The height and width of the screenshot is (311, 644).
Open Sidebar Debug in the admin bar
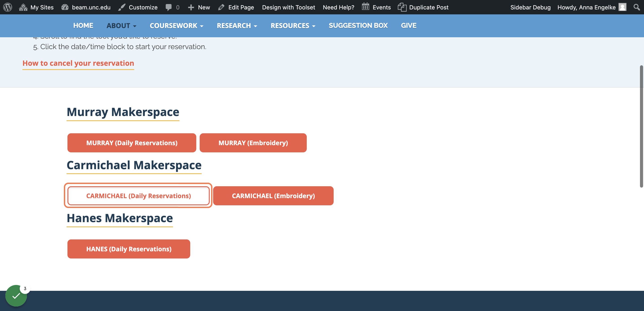530,7
